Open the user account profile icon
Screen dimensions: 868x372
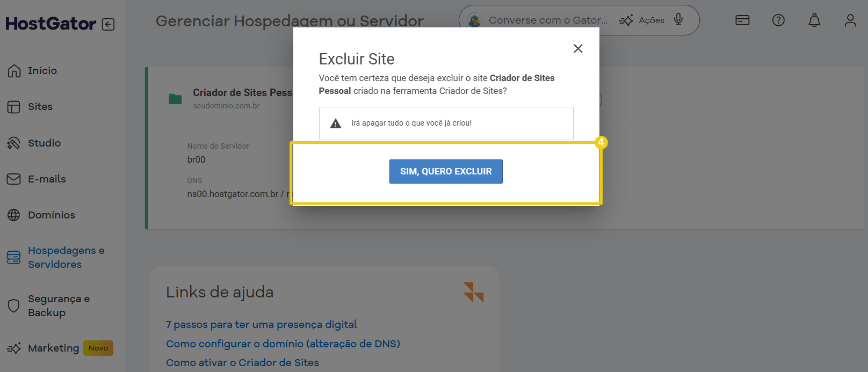click(x=850, y=20)
